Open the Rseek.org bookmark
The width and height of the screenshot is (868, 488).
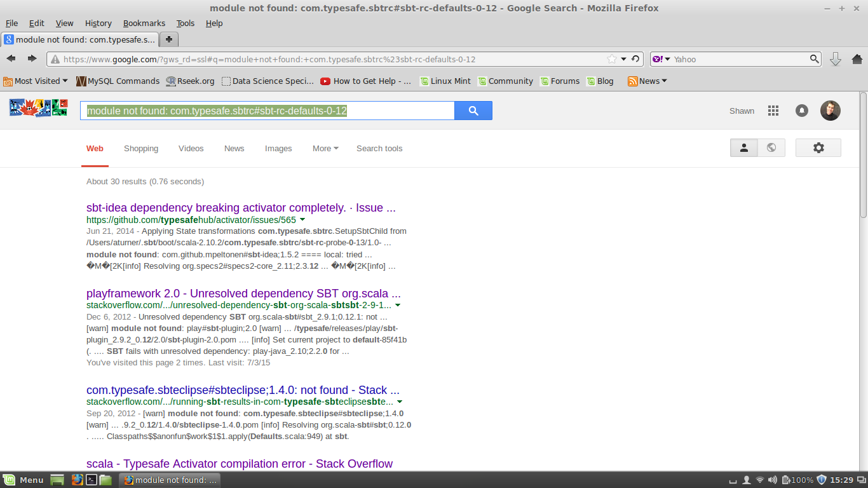[x=190, y=81]
